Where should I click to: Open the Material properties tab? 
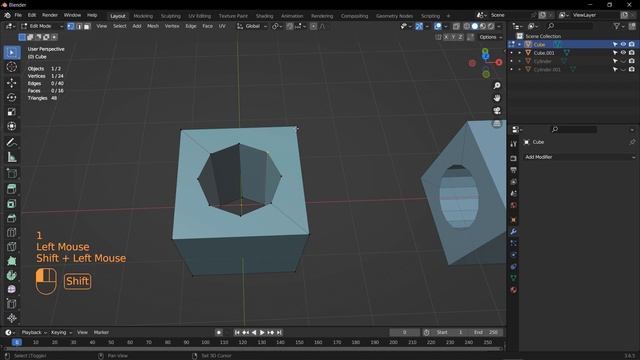(x=513, y=290)
